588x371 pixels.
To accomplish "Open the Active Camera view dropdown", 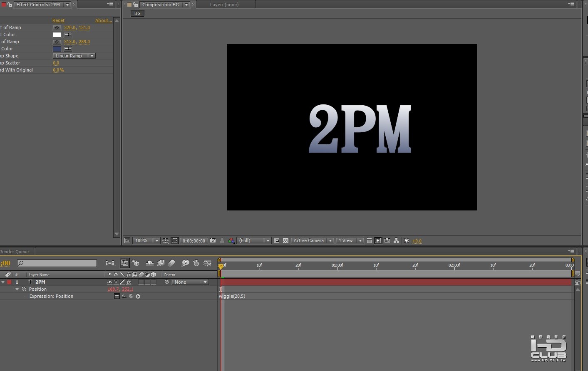I will pyautogui.click(x=313, y=241).
